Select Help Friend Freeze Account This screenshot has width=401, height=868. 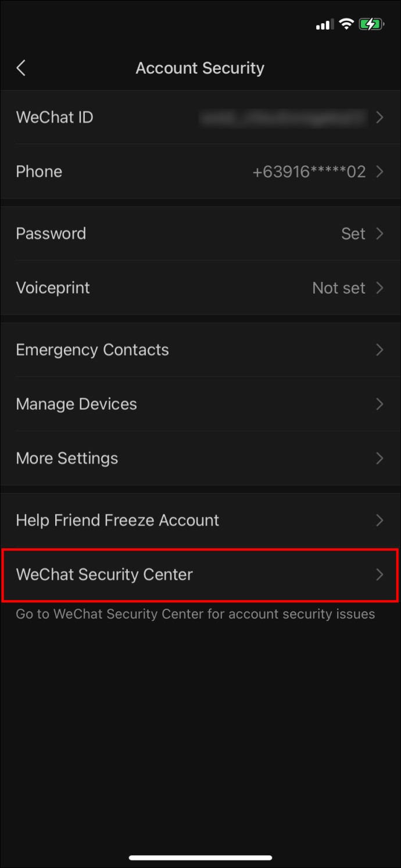tap(201, 520)
